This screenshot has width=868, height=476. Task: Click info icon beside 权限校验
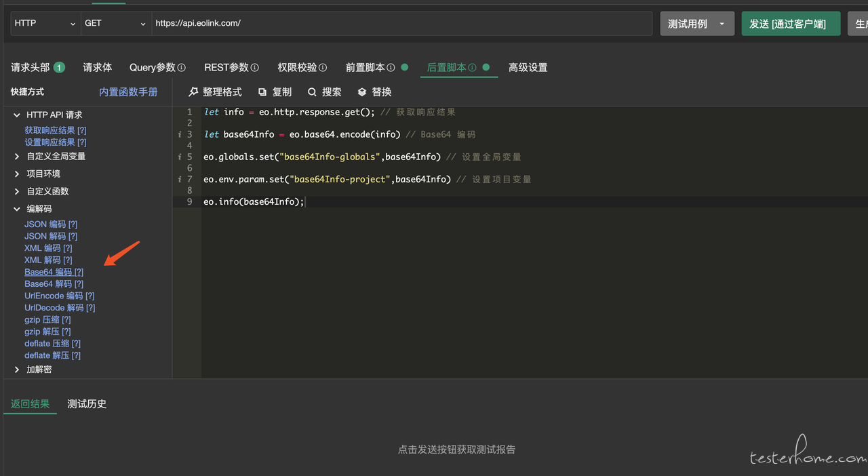(x=323, y=68)
